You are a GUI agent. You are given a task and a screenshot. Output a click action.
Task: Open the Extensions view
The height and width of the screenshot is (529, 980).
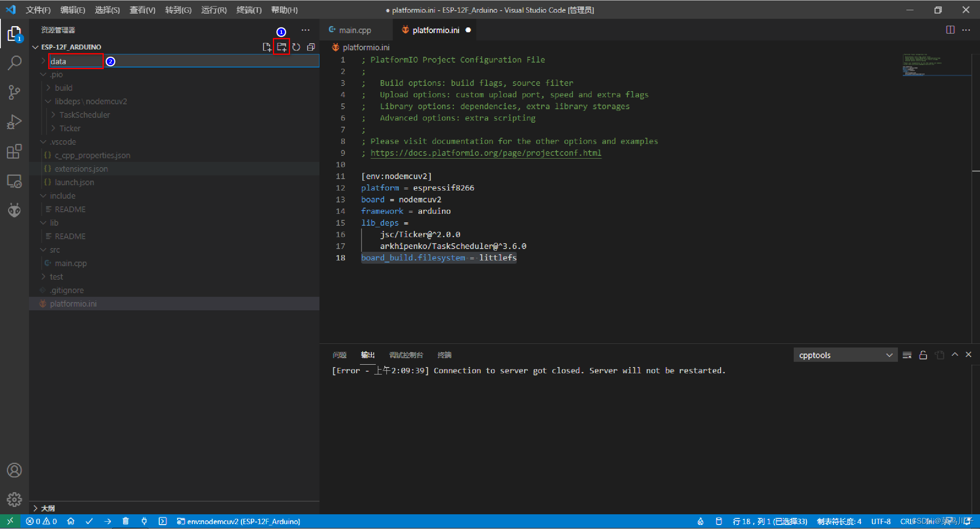pos(14,151)
